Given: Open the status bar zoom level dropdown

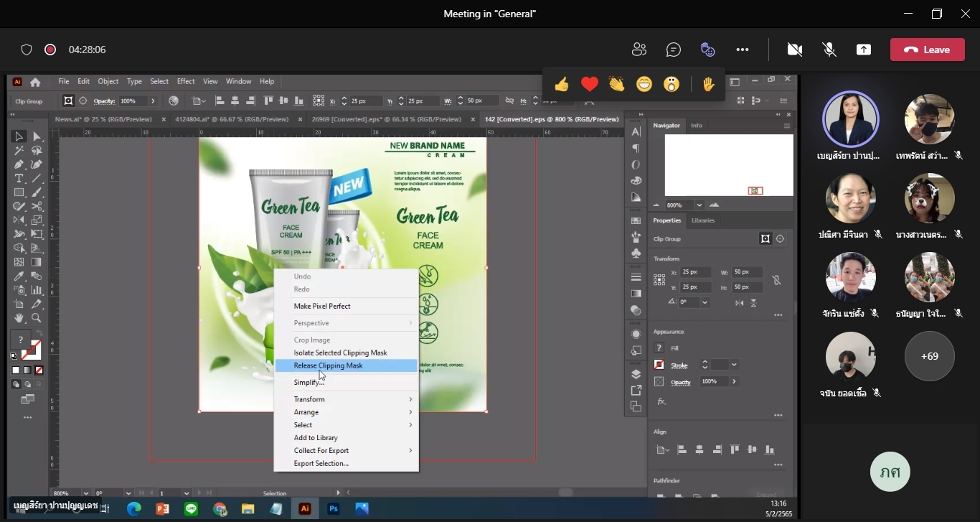Looking at the screenshot, I should point(85,493).
